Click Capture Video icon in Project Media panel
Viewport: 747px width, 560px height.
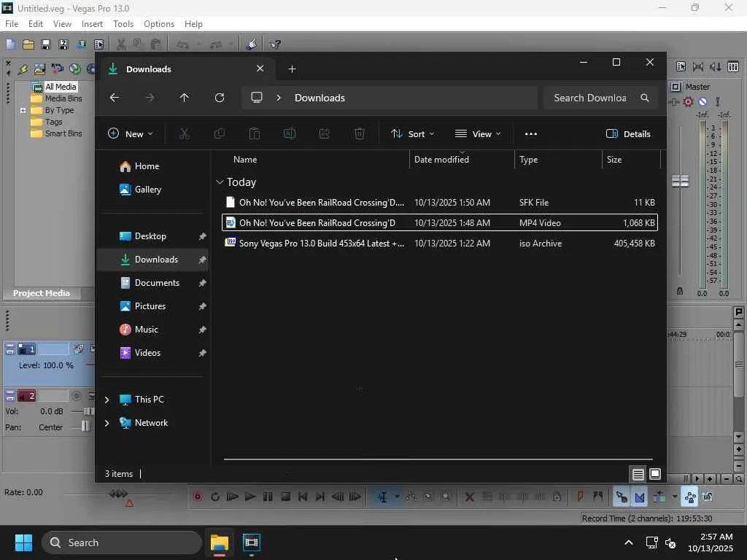coord(57,69)
